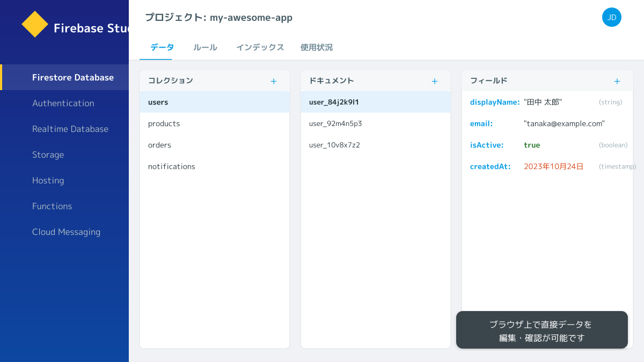Click the コレクション panel header
The width and height of the screenshot is (644, 362).
coord(215,80)
